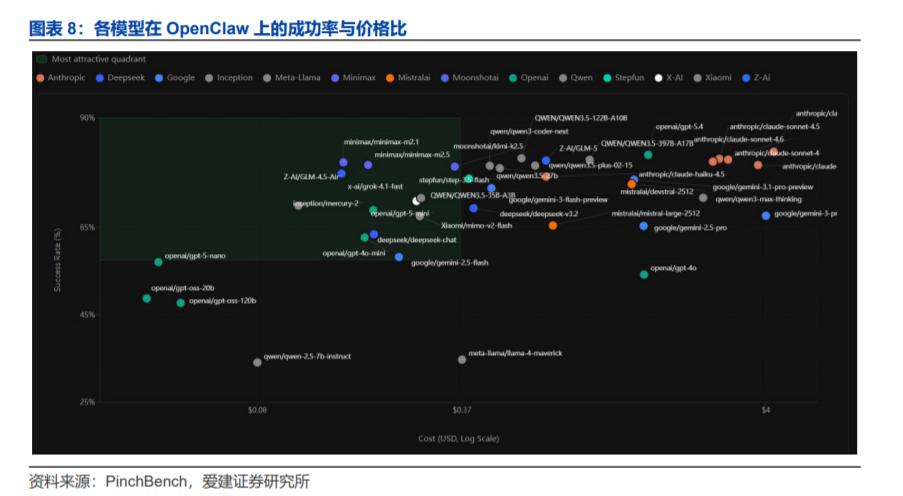Click the $0.08 x-axis tick label
Screen dimensions: 903x496
[x=257, y=410]
